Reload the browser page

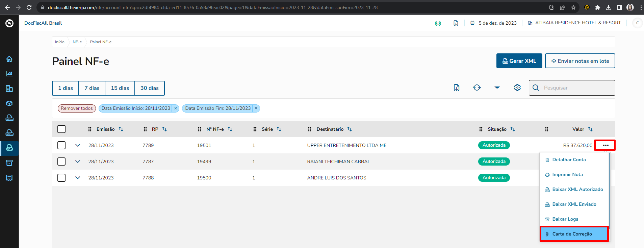(29, 7)
